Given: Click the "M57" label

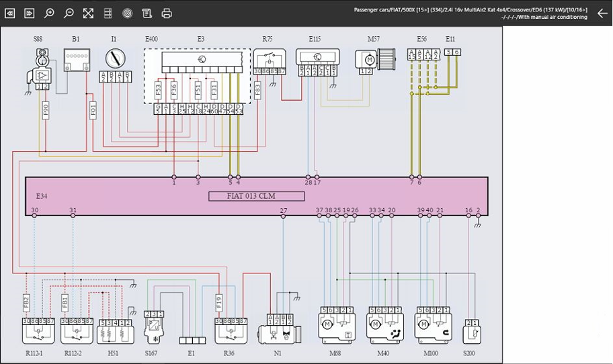Looking at the screenshot, I should pyautogui.click(x=373, y=39).
